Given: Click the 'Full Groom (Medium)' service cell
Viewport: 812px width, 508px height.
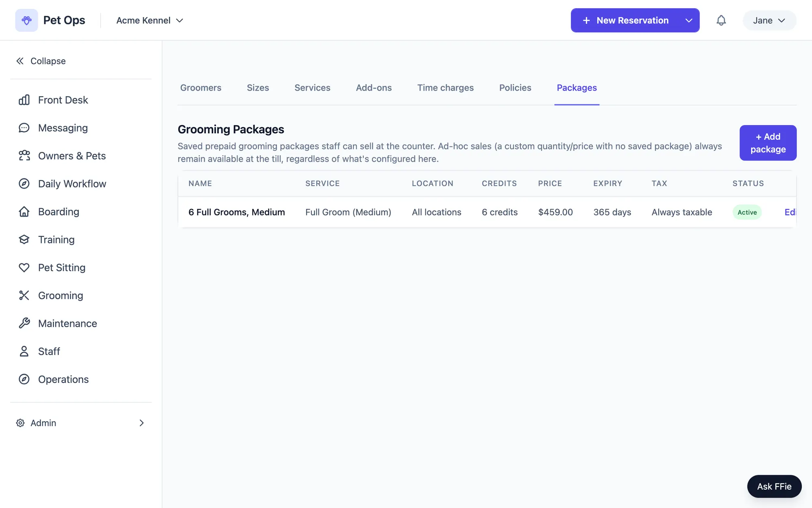Looking at the screenshot, I should click(x=348, y=212).
